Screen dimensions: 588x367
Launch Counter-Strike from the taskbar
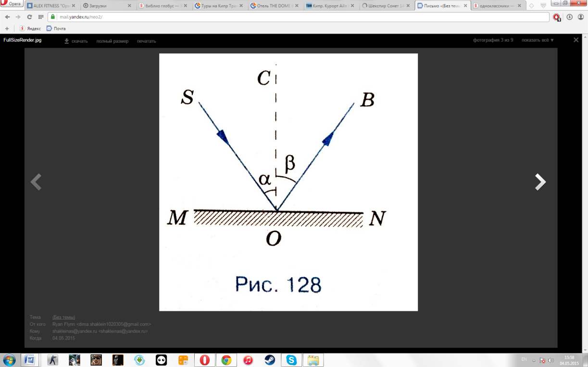click(x=52, y=360)
